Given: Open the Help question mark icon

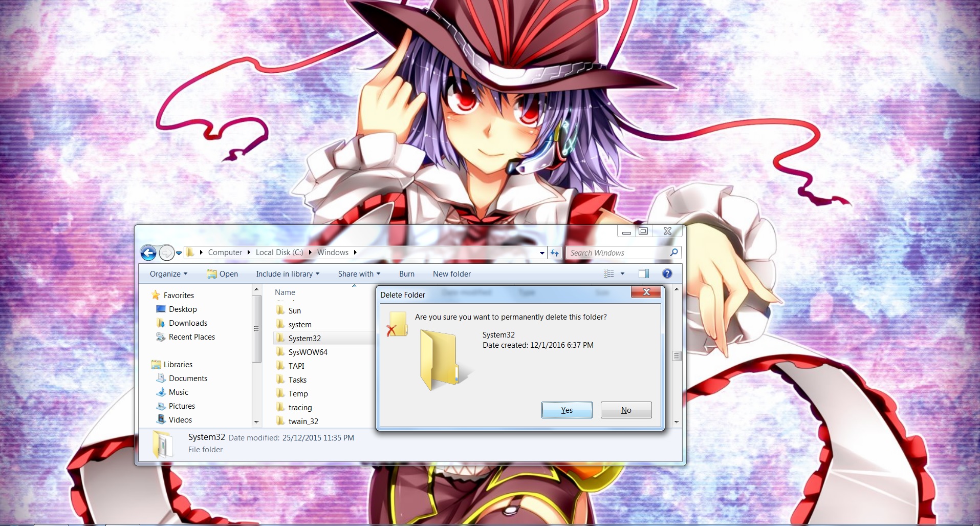Looking at the screenshot, I should pos(667,273).
